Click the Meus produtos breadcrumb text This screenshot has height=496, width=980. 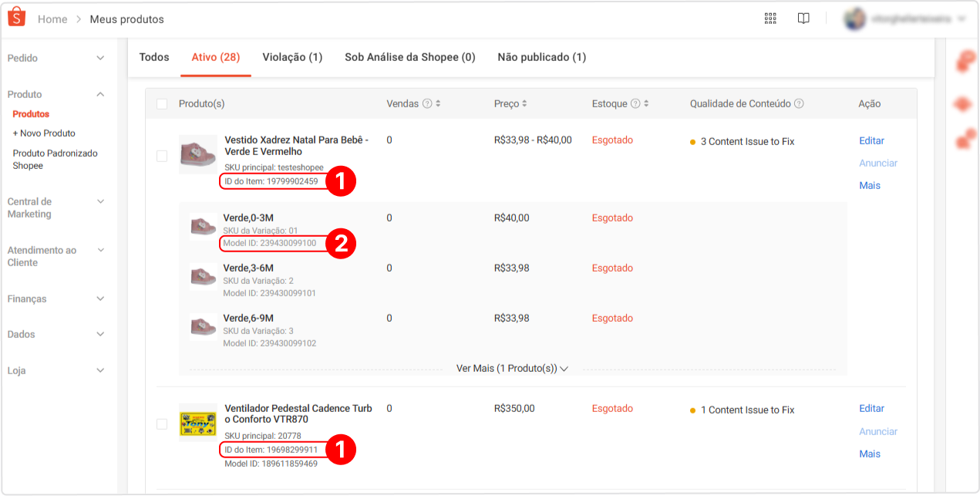[127, 19]
